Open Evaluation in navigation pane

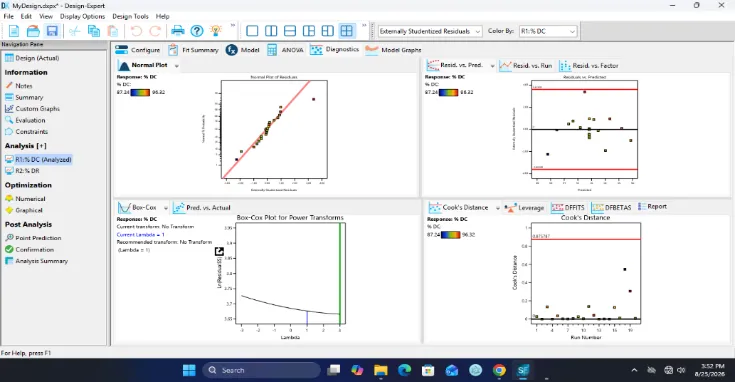tap(25, 120)
